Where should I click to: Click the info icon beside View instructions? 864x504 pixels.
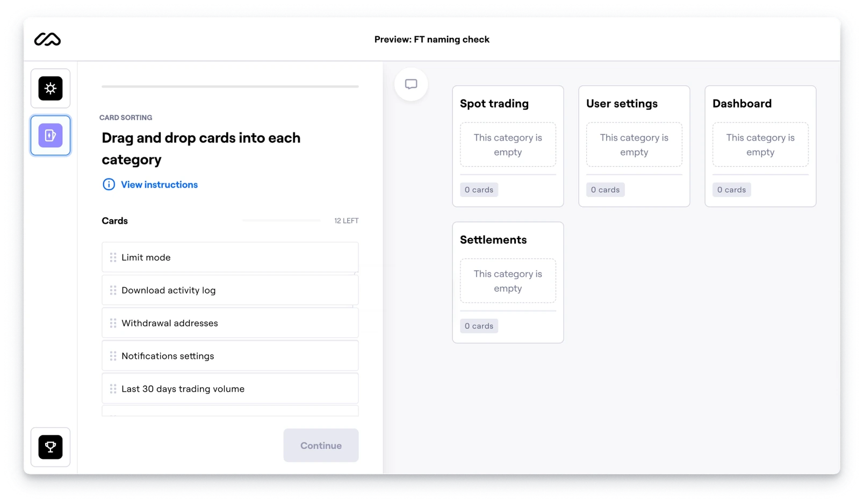click(x=109, y=184)
